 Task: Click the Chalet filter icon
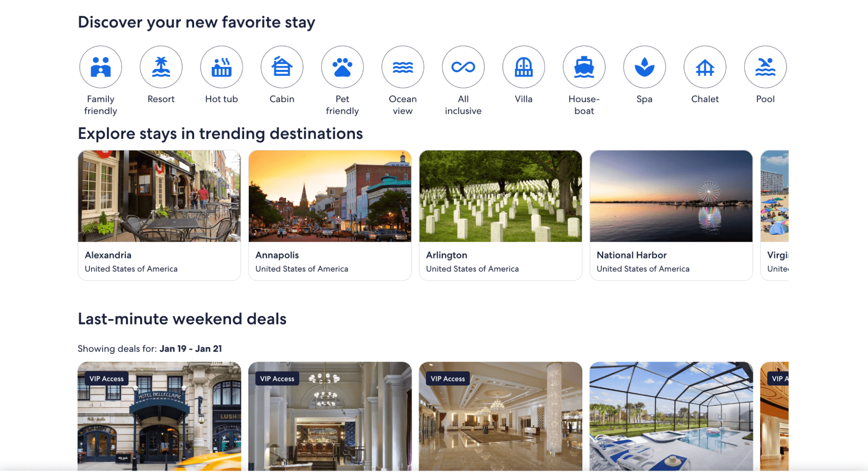point(705,66)
